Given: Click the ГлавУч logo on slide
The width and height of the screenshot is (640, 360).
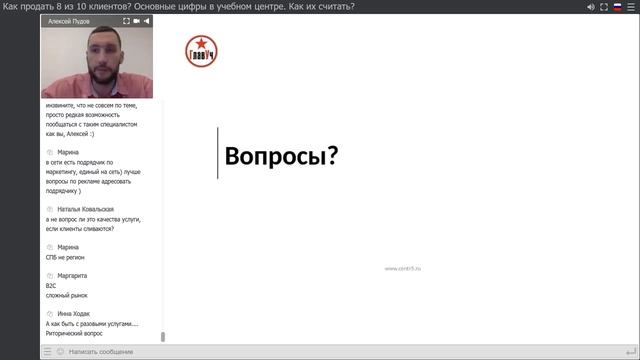Looking at the screenshot, I should pyautogui.click(x=201, y=51).
